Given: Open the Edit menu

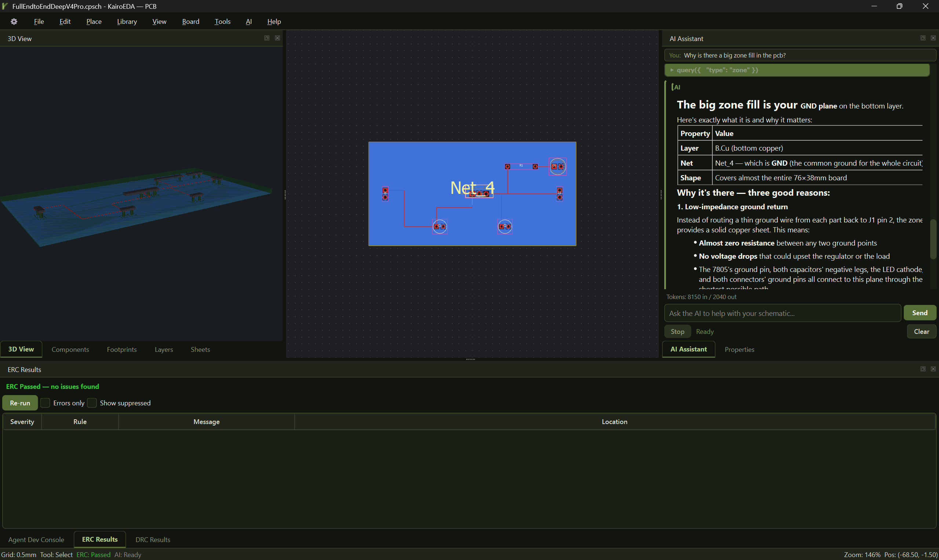Looking at the screenshot, I should tap(65, 22).
